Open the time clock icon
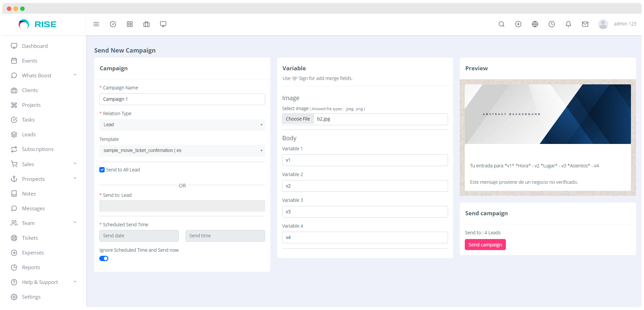The image size is (644, 310). tap(552, 24)
